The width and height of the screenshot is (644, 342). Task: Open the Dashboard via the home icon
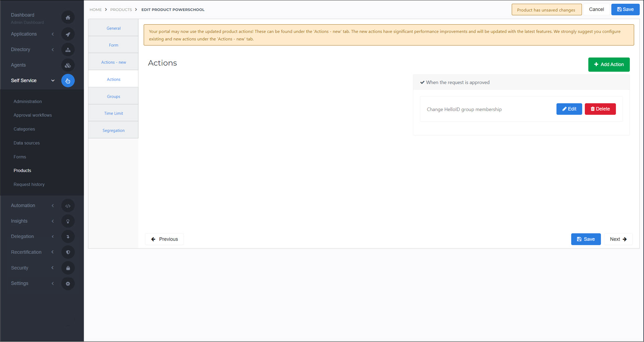[x=68, y=17]
